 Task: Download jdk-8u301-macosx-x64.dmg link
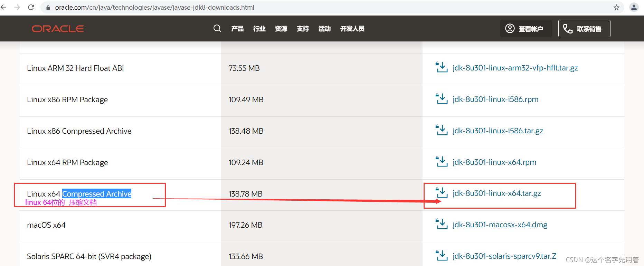click(x=500, y=225)
